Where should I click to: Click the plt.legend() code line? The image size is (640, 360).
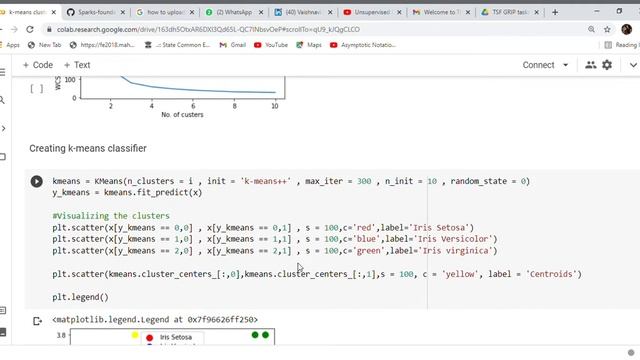(x=80, y=297)
